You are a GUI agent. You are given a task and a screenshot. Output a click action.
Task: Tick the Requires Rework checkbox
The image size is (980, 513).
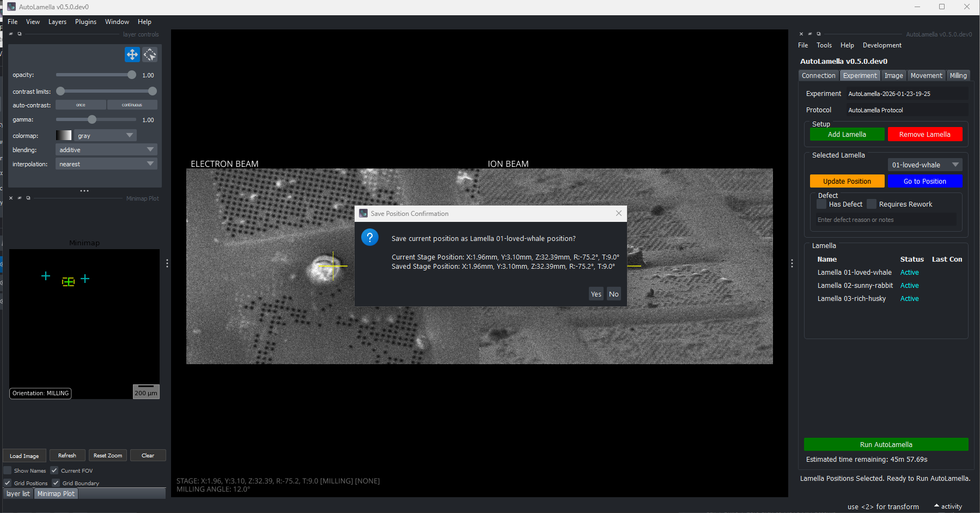click(x=872, y=204)
